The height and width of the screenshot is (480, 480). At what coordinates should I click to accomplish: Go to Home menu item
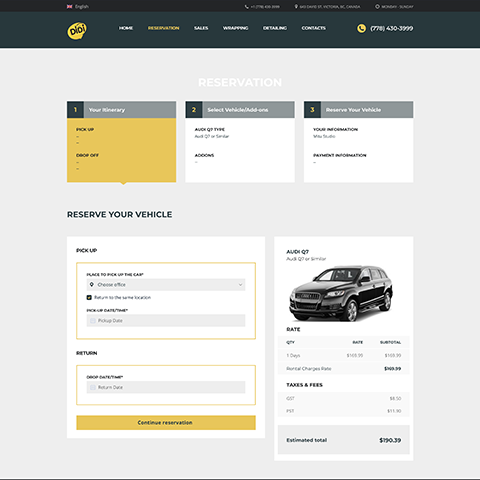pos(126,28)
